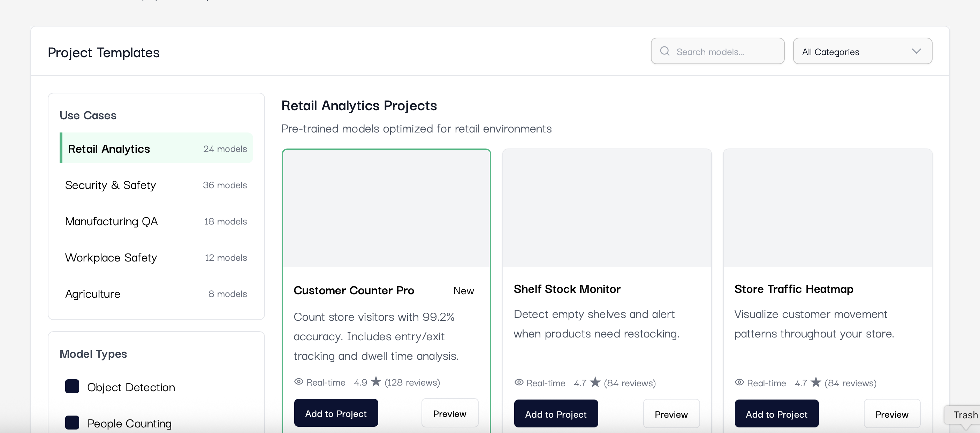Focus the Search models input field
The image size is (980, 433).
click(717, 51)
